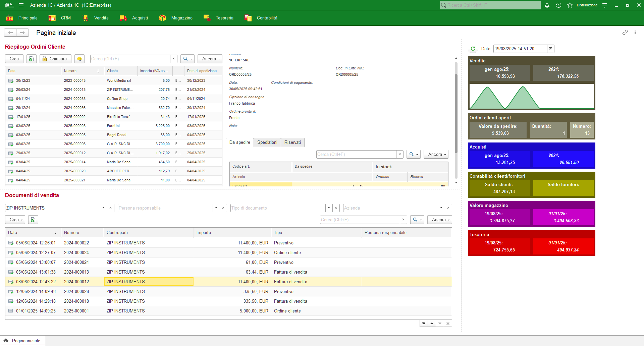Switch to Spedizioni tab
The image size is (644, 346).
[x=267, y=142]
